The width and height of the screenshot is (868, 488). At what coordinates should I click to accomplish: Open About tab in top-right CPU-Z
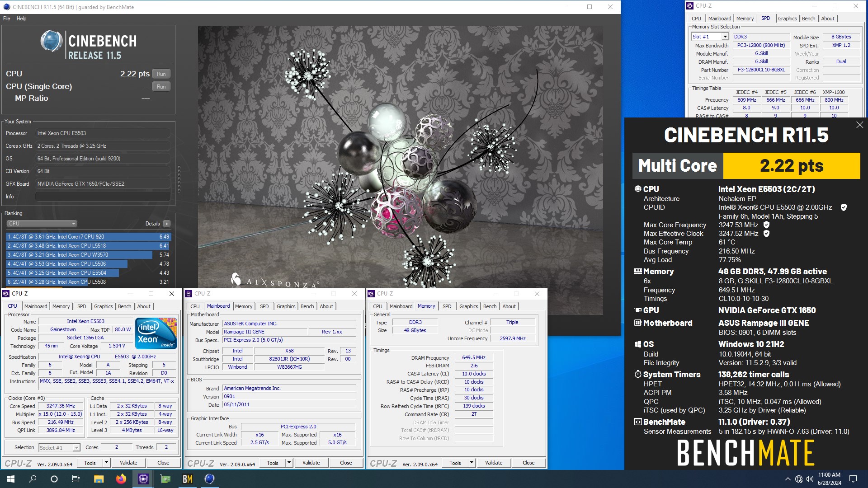pos(828,19)
